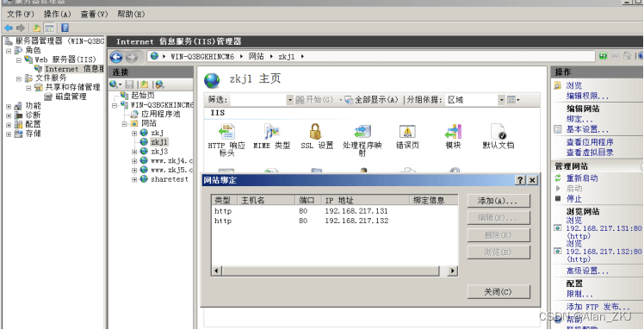Select the 192.168.217.131 binding row
The height and width of the screenshot is (330, 644).
(334, 211)
